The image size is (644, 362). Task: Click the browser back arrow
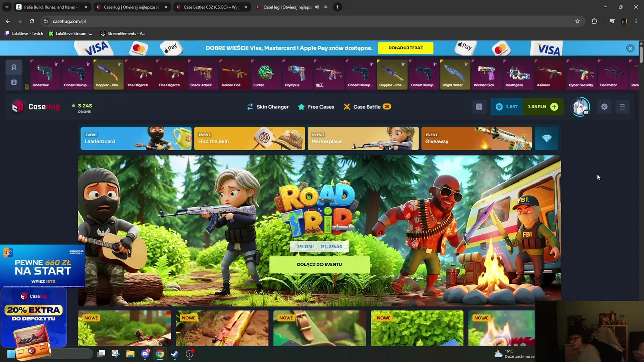(x=8, y=21)
